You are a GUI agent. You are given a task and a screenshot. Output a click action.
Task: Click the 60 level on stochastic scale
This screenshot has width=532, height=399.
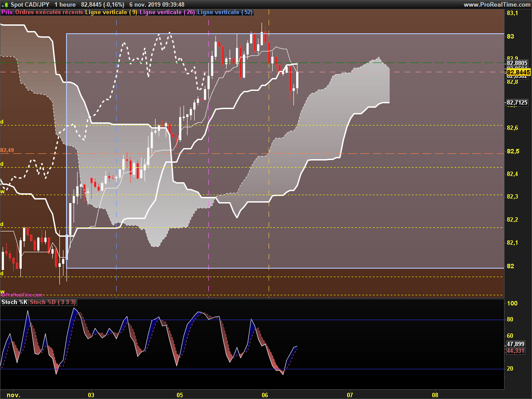point(511,336)
